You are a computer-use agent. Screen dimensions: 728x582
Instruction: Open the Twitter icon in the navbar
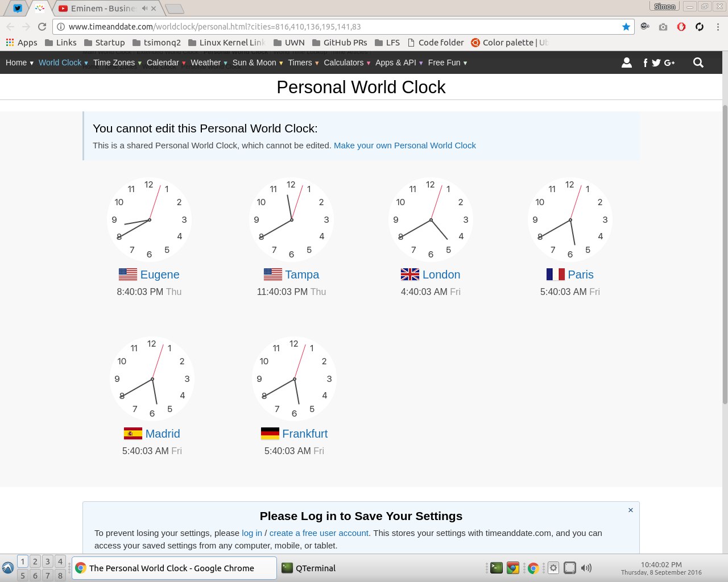tap(656, 63)
